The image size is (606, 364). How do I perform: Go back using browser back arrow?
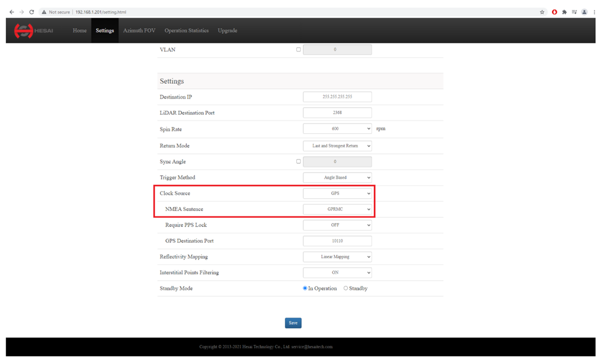click(12, 12)
